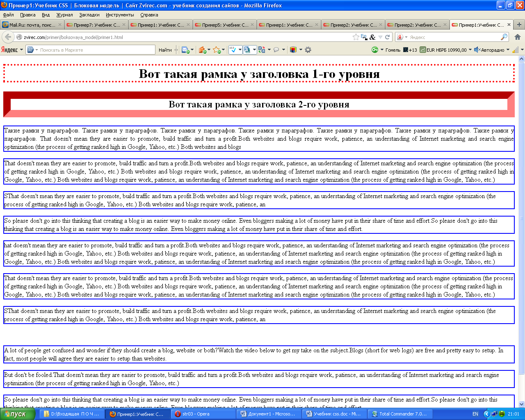
Task: Open the Инструменты menu
Action: click(120, 15)
